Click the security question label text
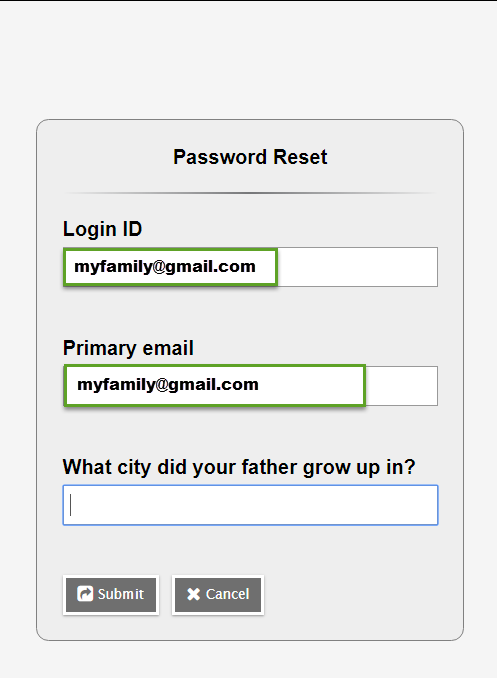497x678 pixels. point(239,467)
